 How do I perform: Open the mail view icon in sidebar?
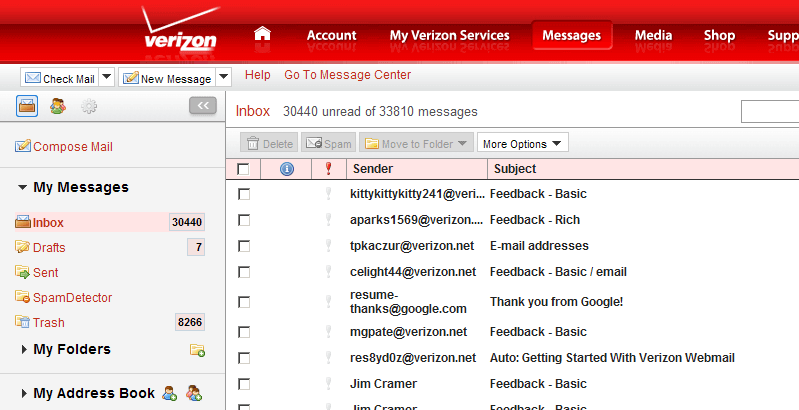tap(27, 106)
